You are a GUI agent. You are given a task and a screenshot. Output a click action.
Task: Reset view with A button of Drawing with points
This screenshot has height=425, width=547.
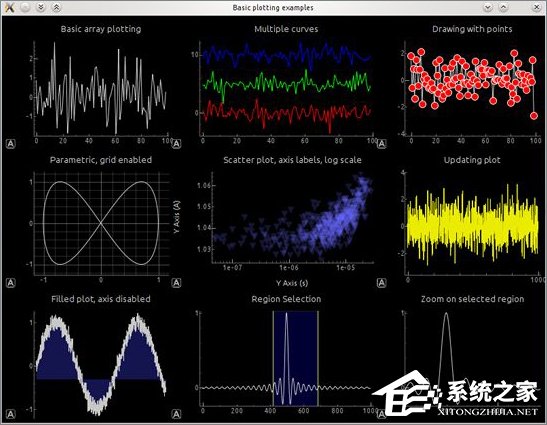coord(382,143)
